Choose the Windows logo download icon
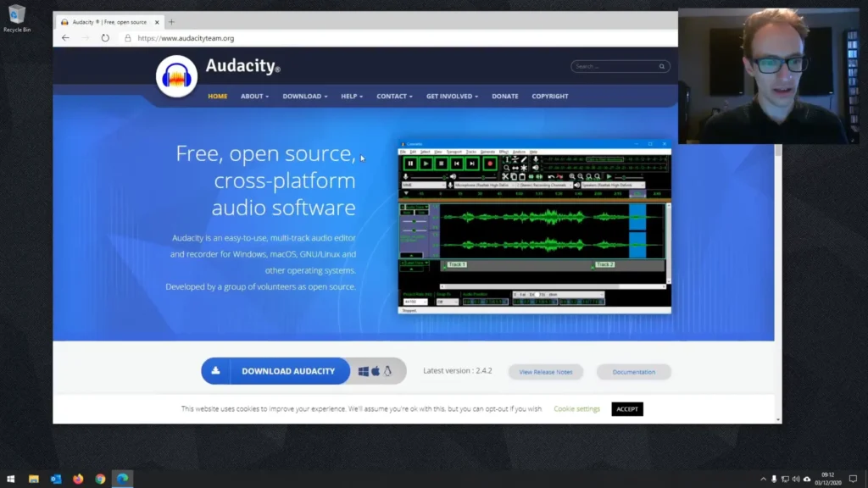This screenshot has width=868, height=488. (x=363, y=371)
